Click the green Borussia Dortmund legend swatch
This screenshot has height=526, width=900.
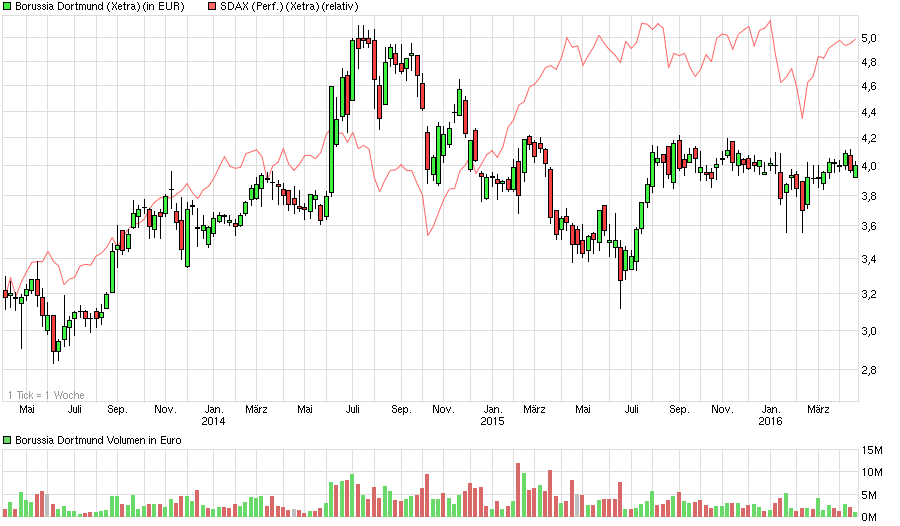pyautogui.click(x=7, y=6)
